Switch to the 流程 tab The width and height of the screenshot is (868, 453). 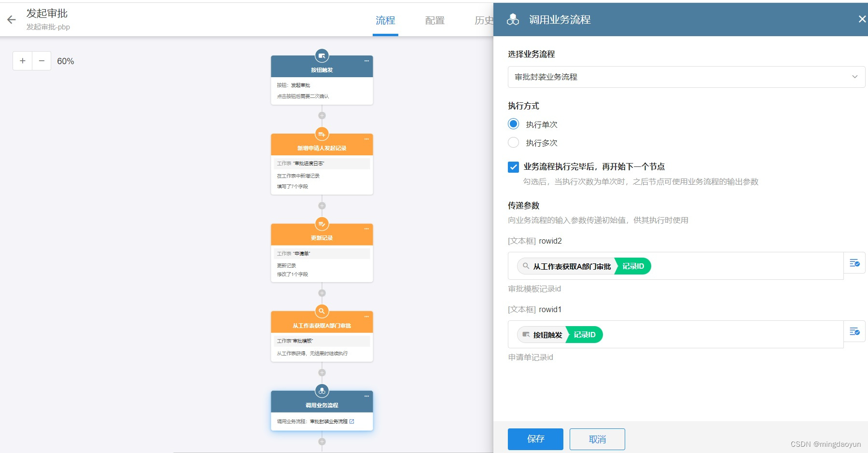tap(385, 20)
